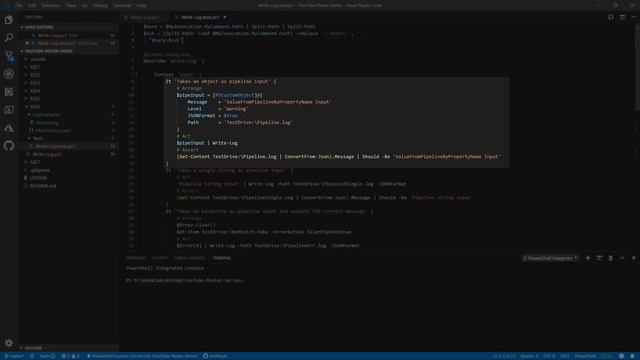This screenshot has height=360, width=640.
Task: Open the PowerShell command explorer icon
Action: [x=9, y=110]
